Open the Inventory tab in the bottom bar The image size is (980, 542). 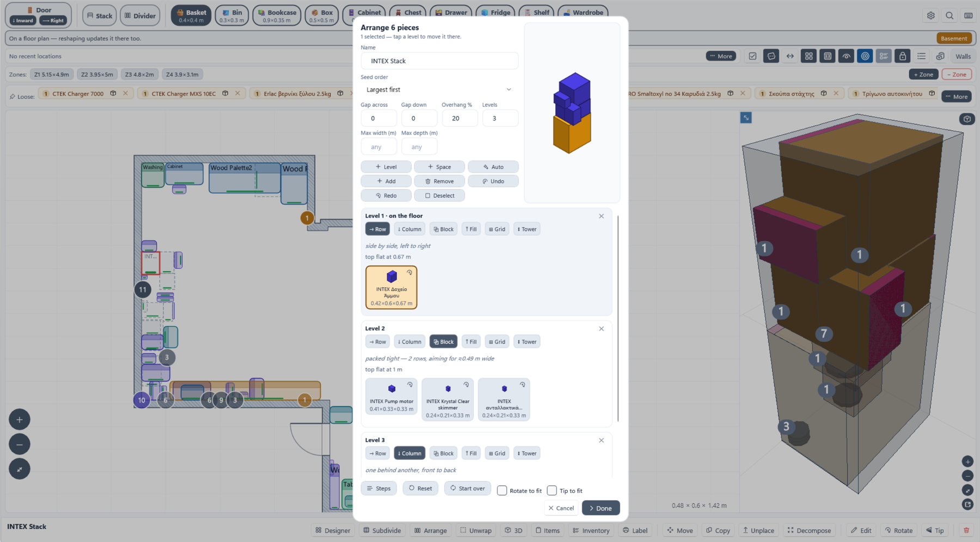click(591, 531)
